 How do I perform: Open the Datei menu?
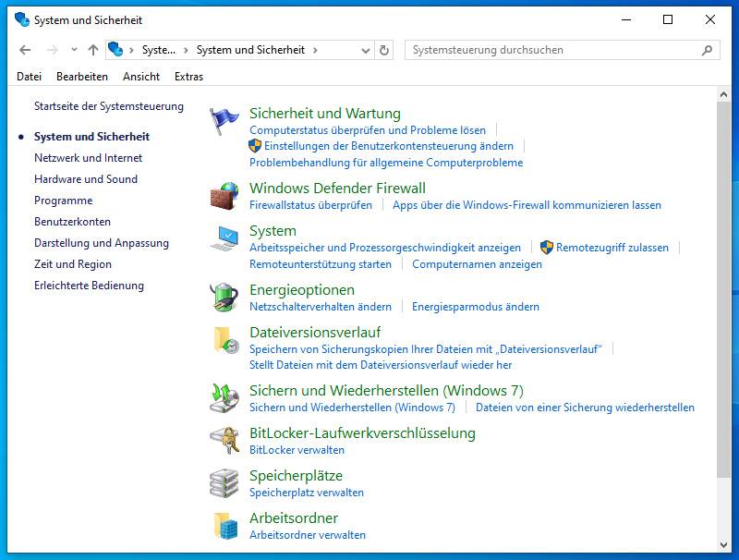tap(29, 77)
